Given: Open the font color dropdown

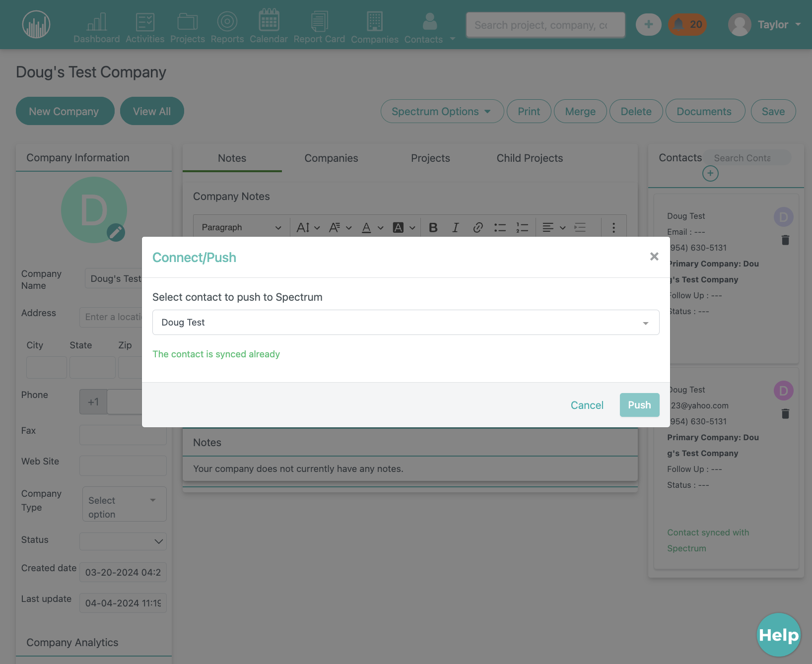Looking at the screenshot, I should point(373,227).
